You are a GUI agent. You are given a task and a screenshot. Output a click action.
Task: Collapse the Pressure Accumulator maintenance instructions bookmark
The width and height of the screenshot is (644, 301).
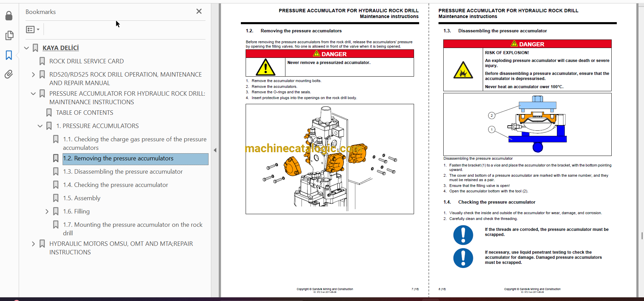pos(33,94)
